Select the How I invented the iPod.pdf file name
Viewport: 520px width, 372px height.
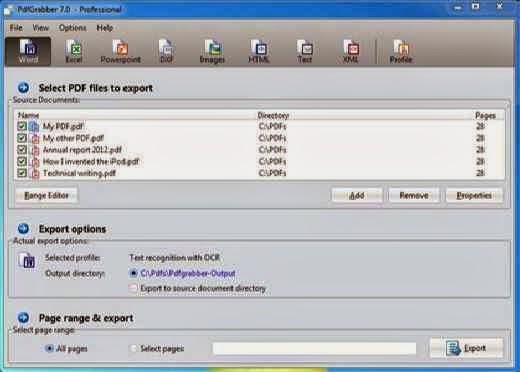point(91,162)
